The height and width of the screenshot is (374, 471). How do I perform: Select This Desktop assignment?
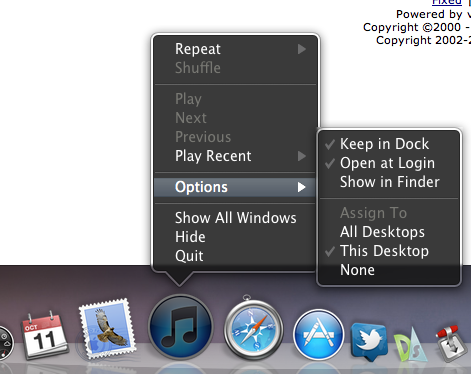tap(389, 251)
